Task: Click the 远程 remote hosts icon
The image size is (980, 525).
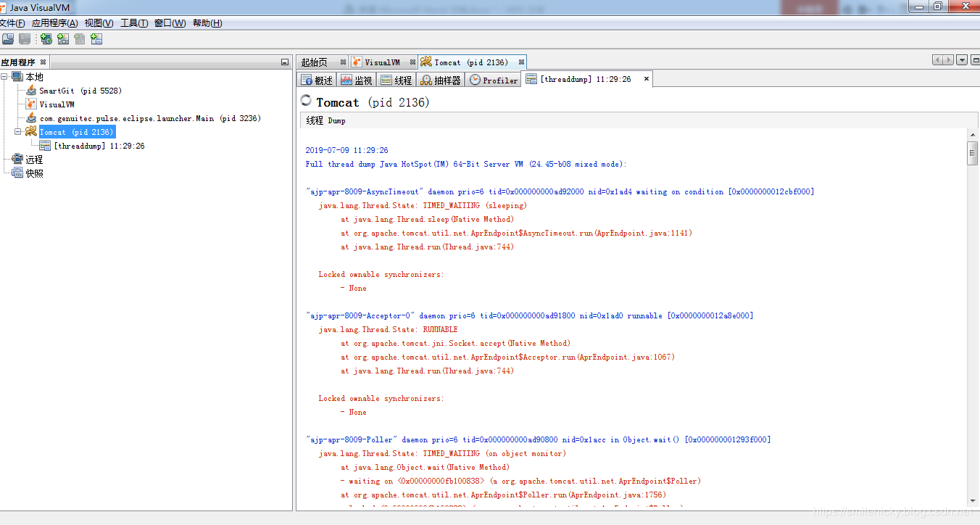Action: click(x=17, y=160)
